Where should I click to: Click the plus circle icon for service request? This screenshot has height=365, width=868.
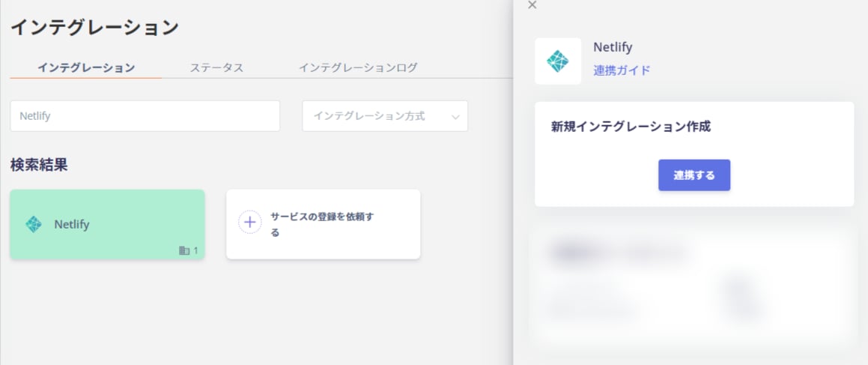tap(249, 223)
